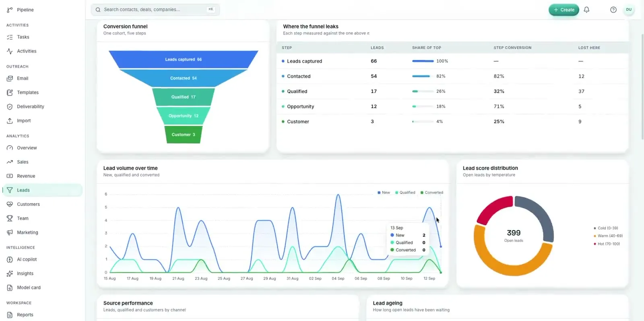Click the Marketing megaphone icon

[x=10, y=233]
